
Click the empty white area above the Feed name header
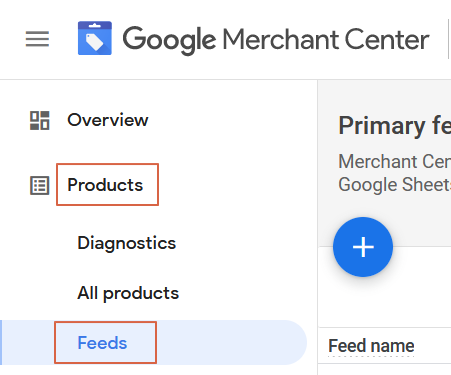point(385,302)
